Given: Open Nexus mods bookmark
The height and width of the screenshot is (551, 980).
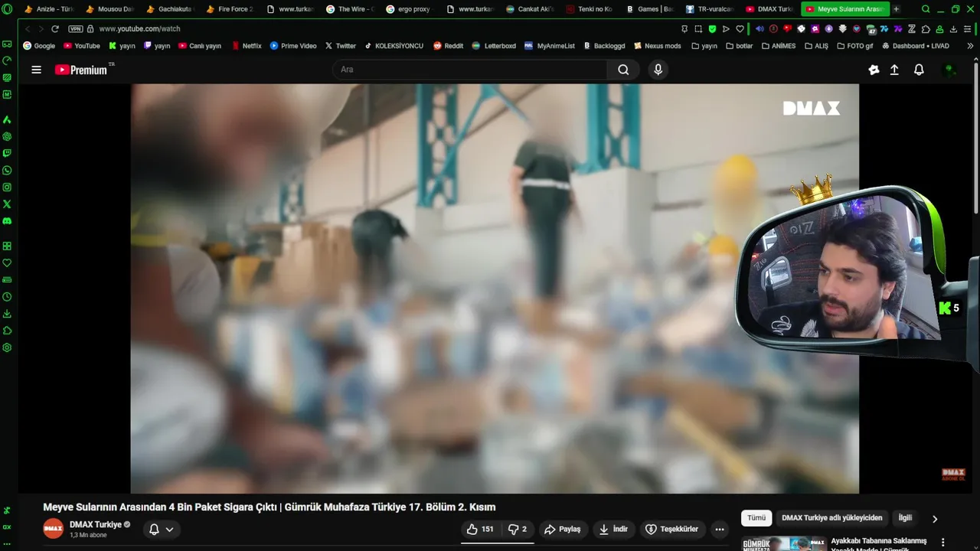Looking at the screenshot, I should [658, 46].
